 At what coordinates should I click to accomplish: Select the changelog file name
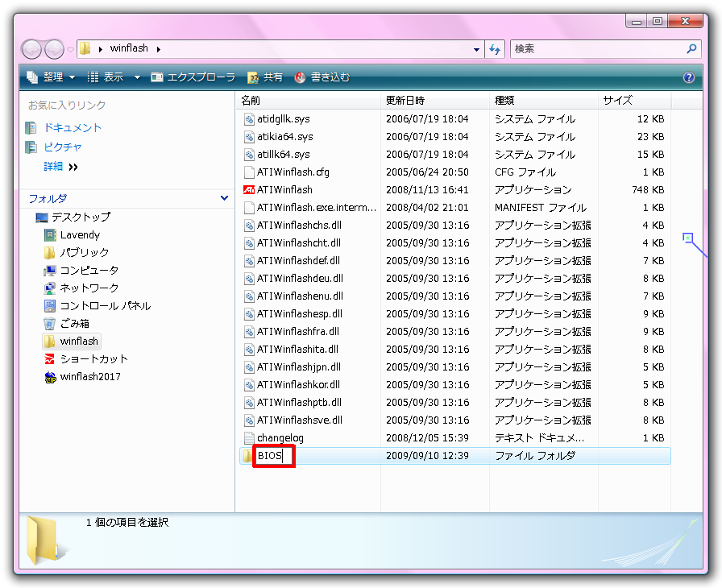[280, 438]
